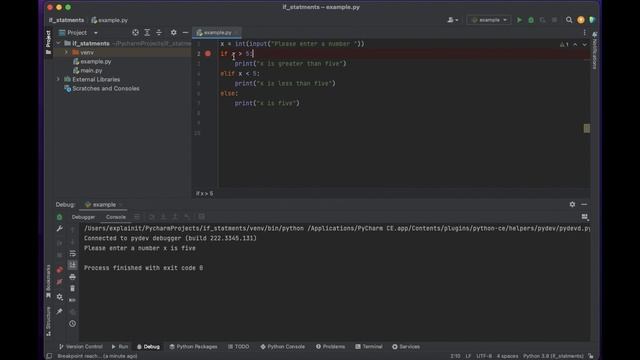Go to next highlighted error arrow
The image size is (640, 360).
coord(584,44)
